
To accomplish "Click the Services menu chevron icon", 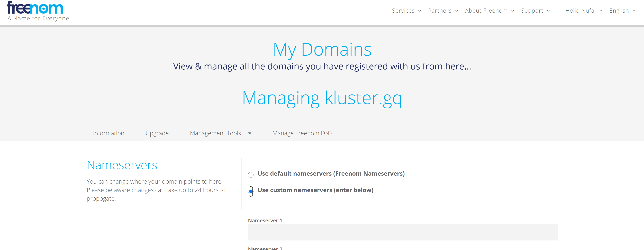I will pos(420,11).
